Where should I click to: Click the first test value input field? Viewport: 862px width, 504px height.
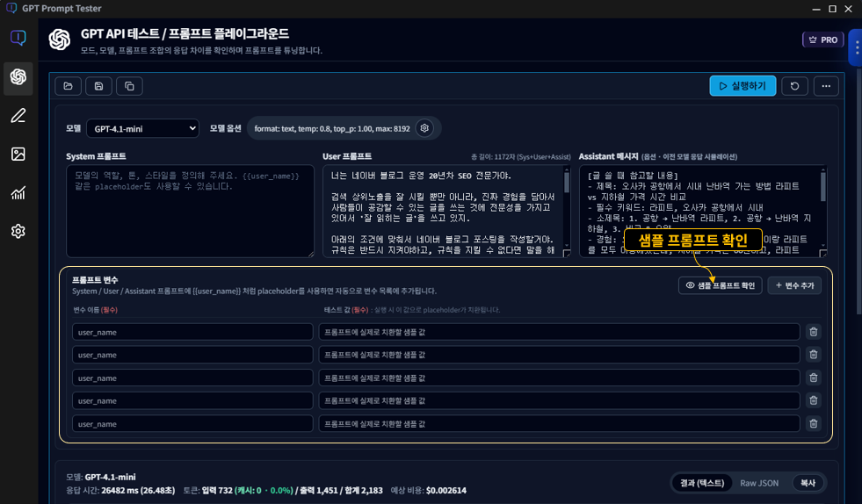pyautogui.click(x=559, y=332)
